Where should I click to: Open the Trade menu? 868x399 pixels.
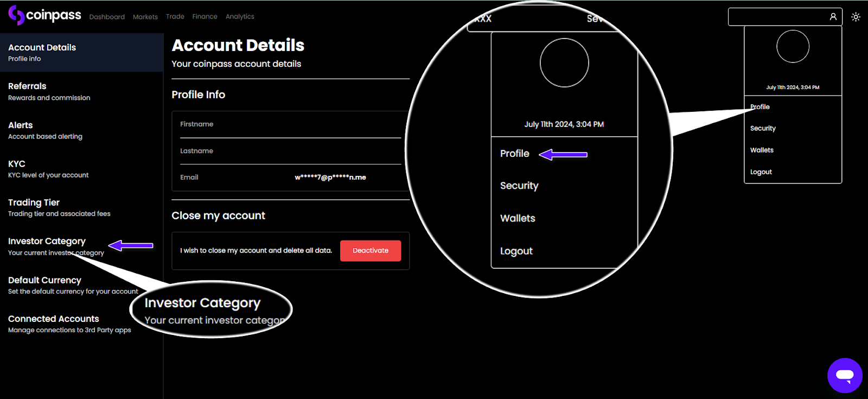175,17
